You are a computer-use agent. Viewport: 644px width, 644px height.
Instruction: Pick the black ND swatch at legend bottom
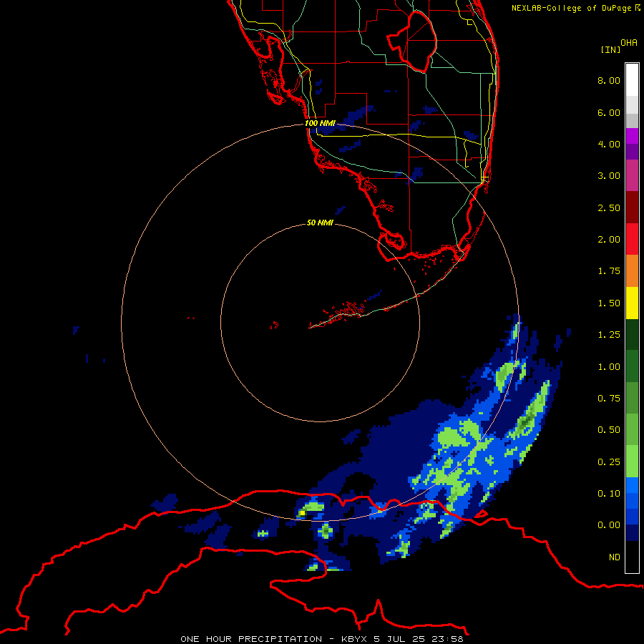[x=632, y=557]
